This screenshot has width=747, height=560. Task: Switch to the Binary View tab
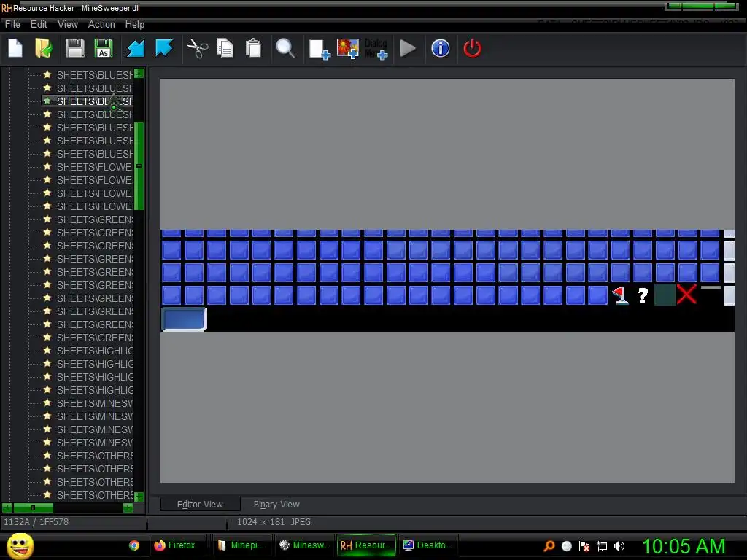[276, 505]
